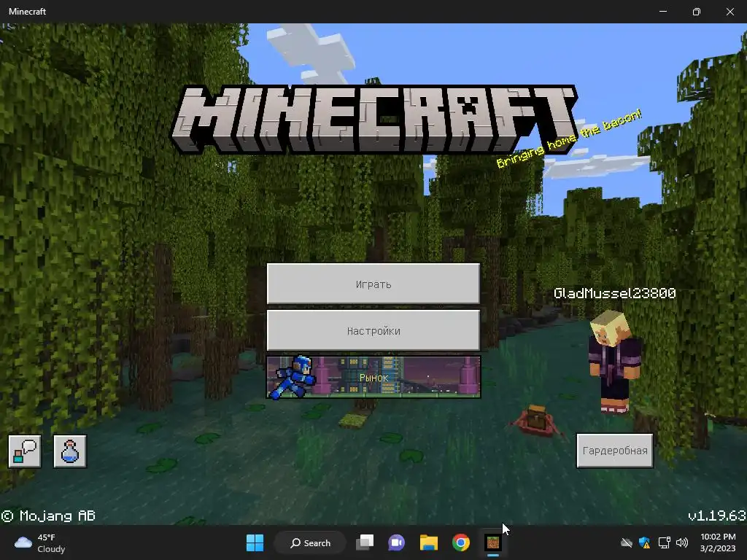Screen dimensions: 747x560
Task: Select the player character skin model
Action: [614, 361]
